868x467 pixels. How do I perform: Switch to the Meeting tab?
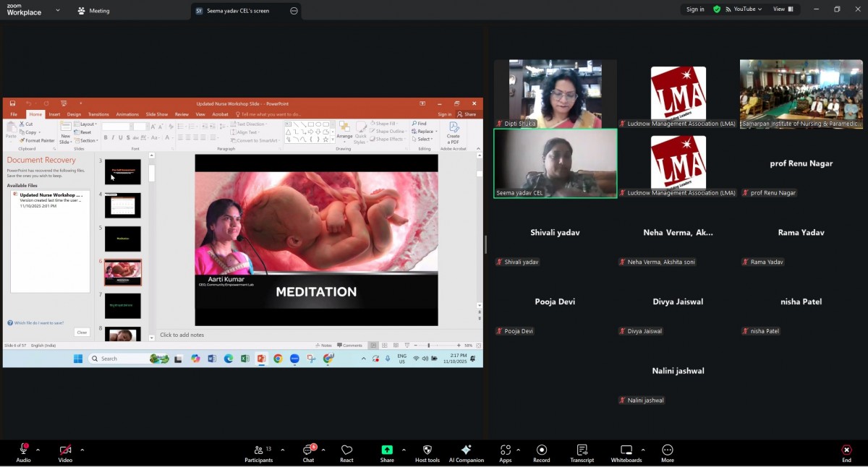(x=93, y=11)
